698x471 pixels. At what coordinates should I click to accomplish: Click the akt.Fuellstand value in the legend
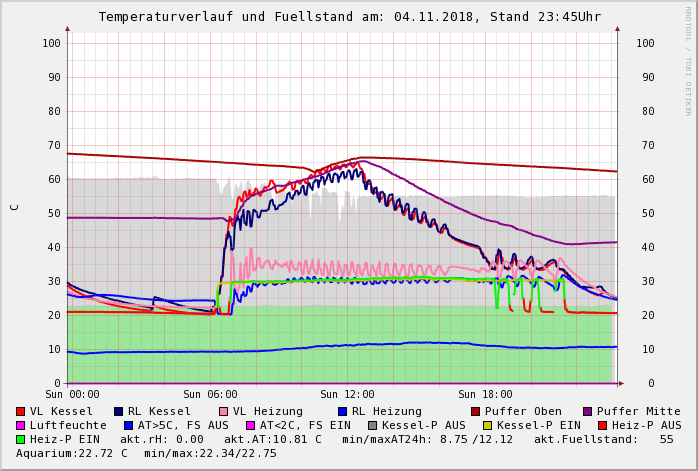tap(666, 439)
